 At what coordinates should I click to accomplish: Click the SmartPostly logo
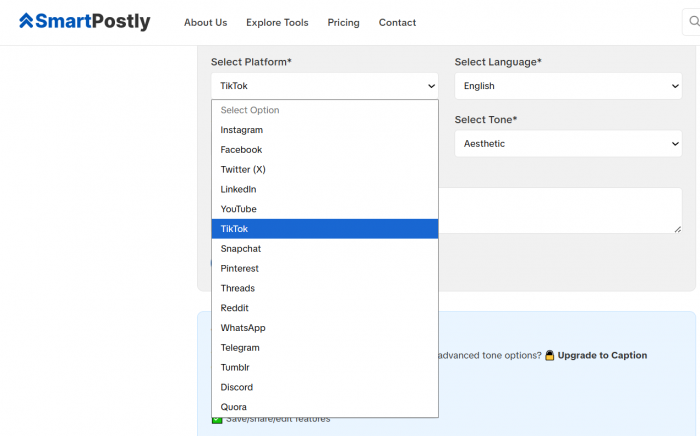click(84, 21)
